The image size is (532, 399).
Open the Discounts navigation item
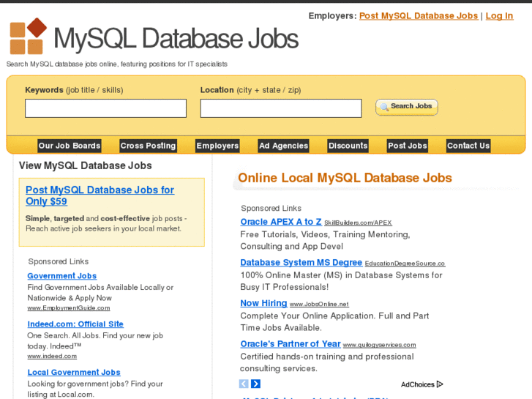click(x=348, y=146)
